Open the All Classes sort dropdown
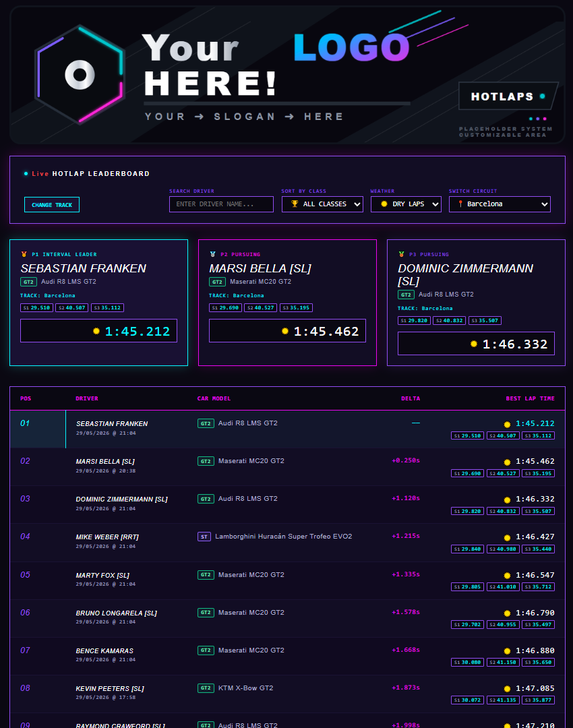The image size is (573, 728). [322, 204]
